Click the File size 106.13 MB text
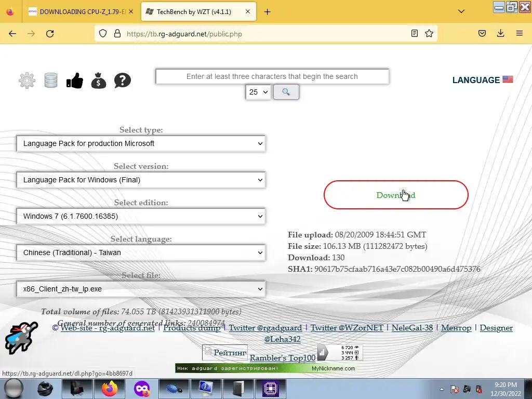 (x=357, y=246)
